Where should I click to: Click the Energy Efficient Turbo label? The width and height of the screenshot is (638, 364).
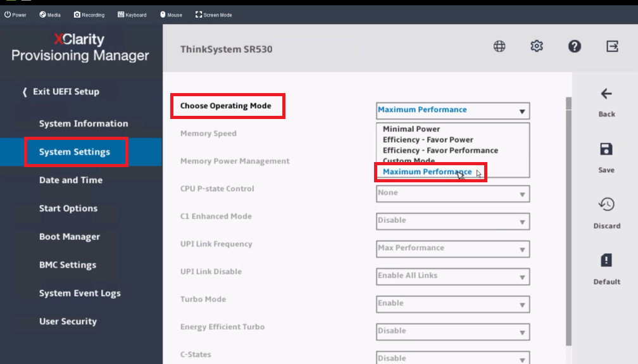[223, 327]
